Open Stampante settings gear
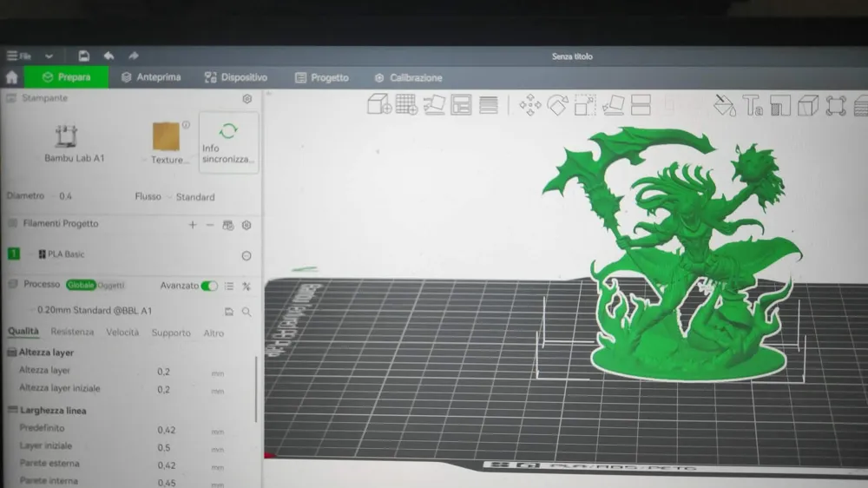Image resolution: width=868 pixels, height=488 pixels. 247,99
